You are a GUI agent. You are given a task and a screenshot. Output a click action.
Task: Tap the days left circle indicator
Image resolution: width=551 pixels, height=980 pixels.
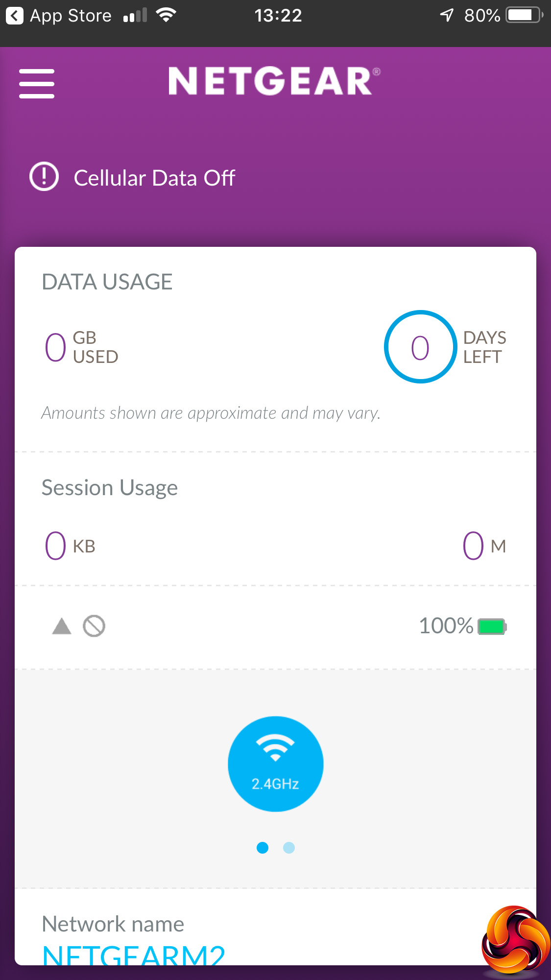point(420,347)
